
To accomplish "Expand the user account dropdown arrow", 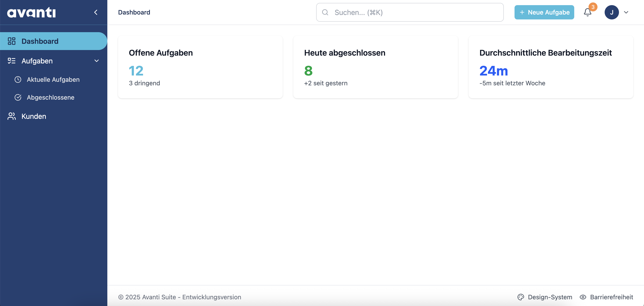I will [626, 12].
